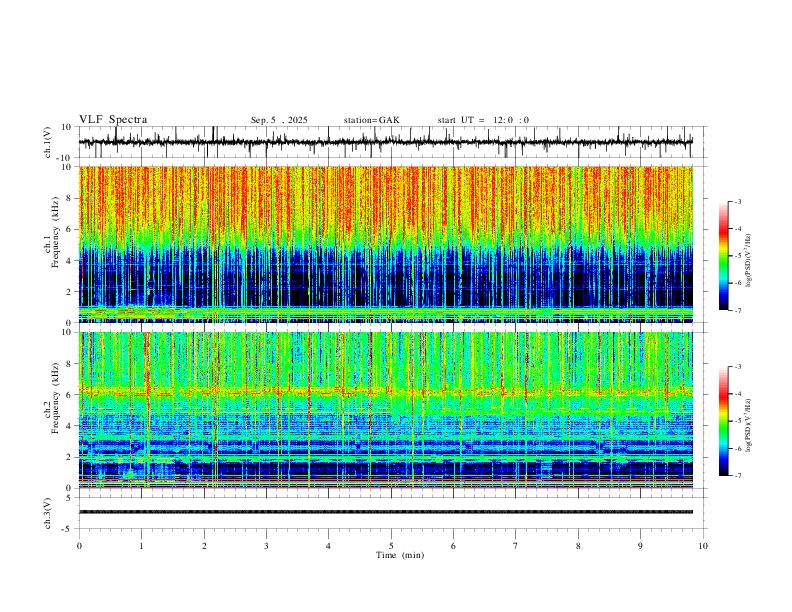Click the "7" minute tick on time axis
792x612 pixels.
tap(516, 546)
